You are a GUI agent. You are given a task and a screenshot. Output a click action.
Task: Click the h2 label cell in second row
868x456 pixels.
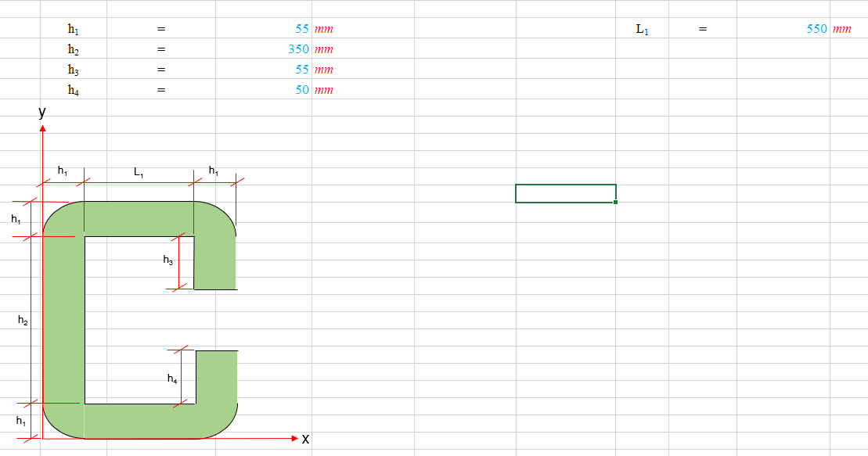(71, 48)
